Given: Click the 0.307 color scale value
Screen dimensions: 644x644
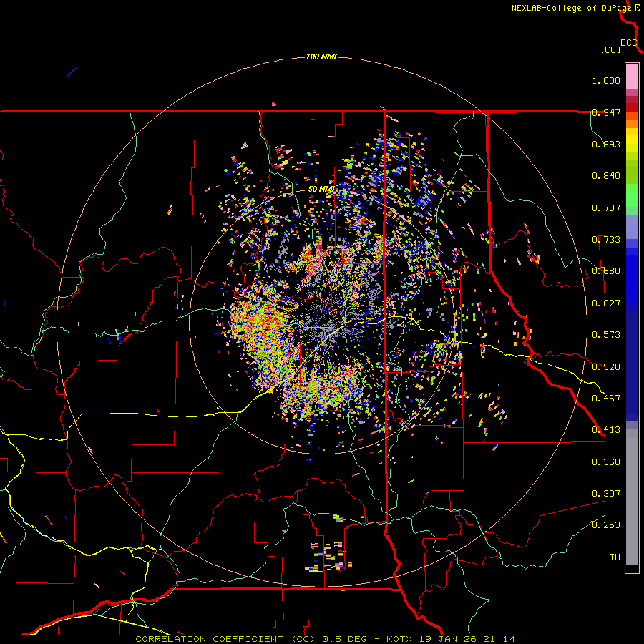Looking at the screenshot, I should [606, 494].
